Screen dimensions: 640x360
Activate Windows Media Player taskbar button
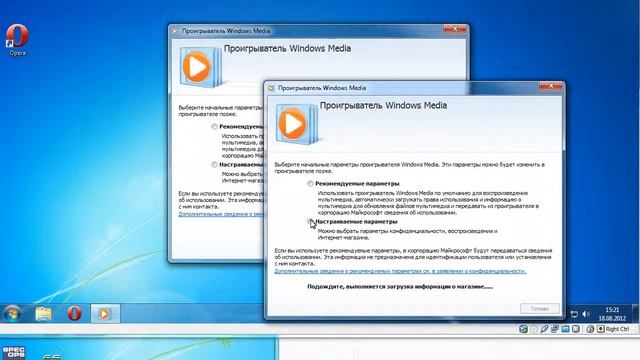(x=105, y=313)
